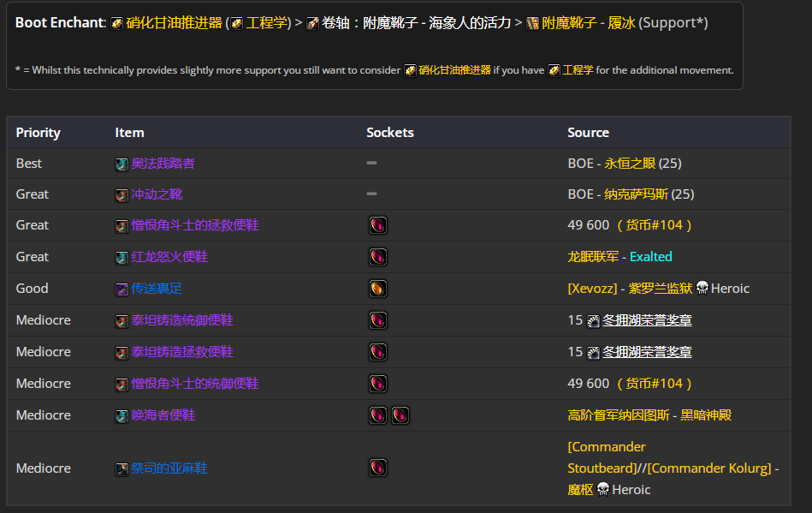The width and height of the screenshot is (812, 513).
Task: Click the 硝化甘油推进器 icon in the footnote
Action: (x=410, y=70)
